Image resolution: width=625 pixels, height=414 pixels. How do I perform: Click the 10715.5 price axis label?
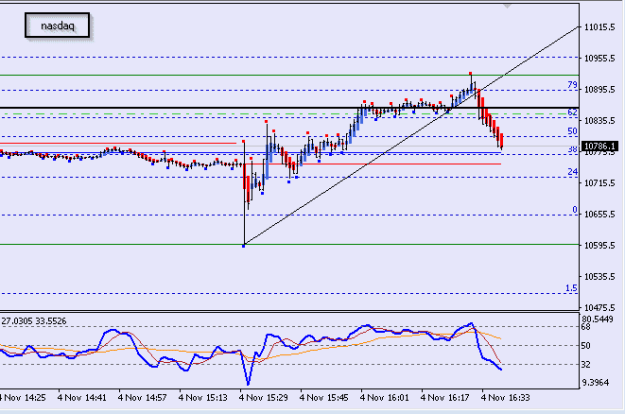click(599, 183)
